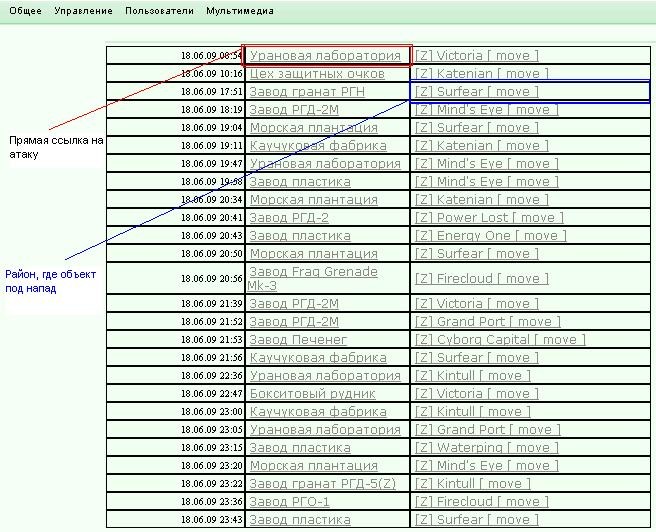
Task: Go to the [Z] Cyborg Capital district
Action: [500, 340]
